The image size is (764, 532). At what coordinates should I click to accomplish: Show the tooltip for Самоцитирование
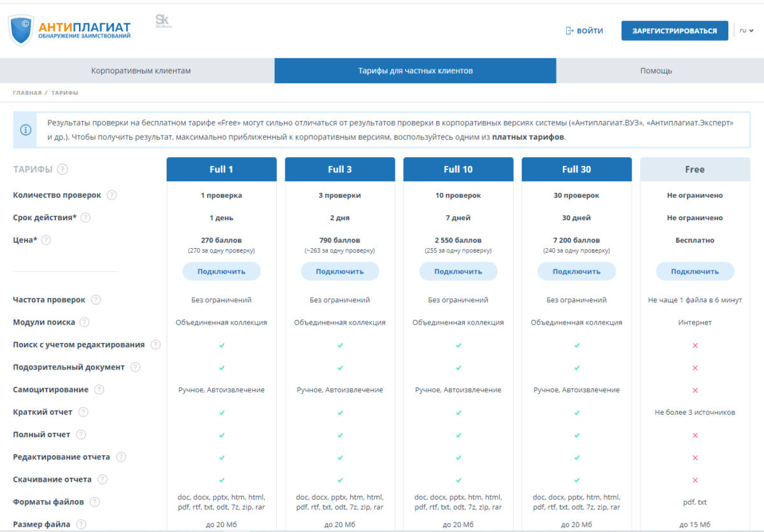coord(99,389)
